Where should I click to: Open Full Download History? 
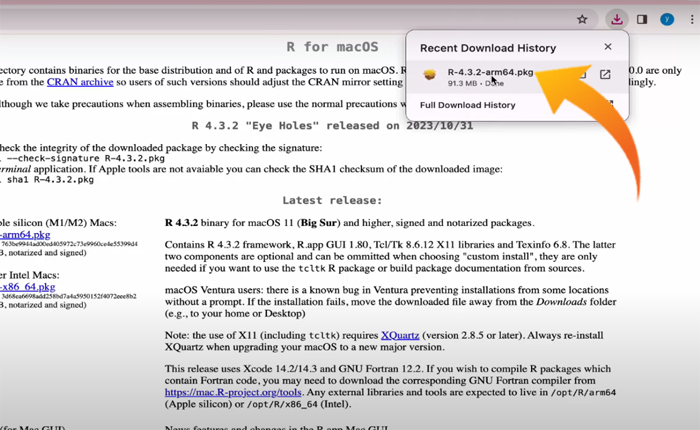tap(467, 105)
